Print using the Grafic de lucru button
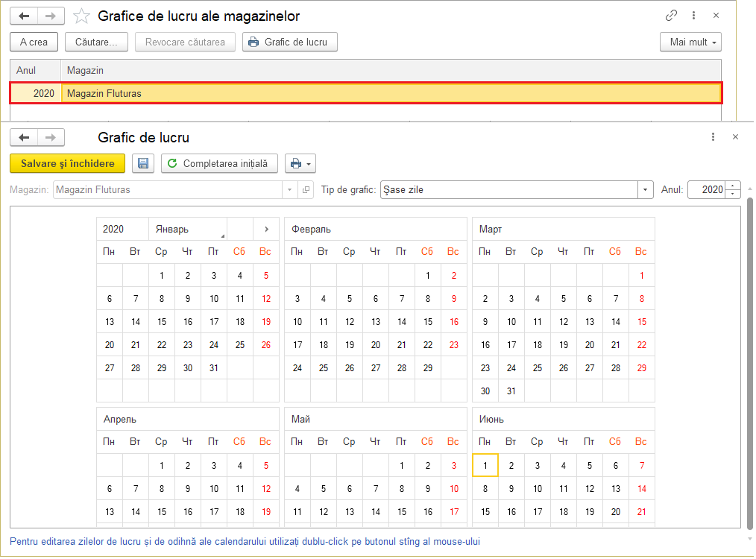The height and width of the screenshot is (559, 756). 290,42
